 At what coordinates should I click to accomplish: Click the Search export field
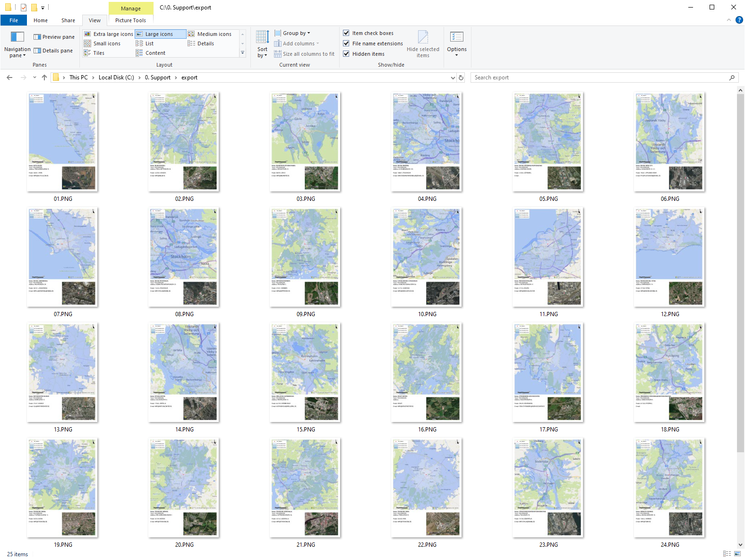point(604,78)
